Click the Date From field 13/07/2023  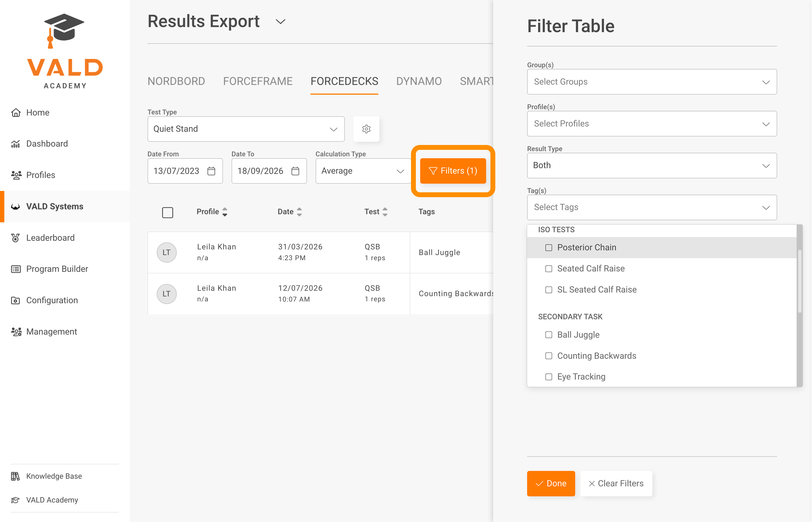tap(185, 171)
